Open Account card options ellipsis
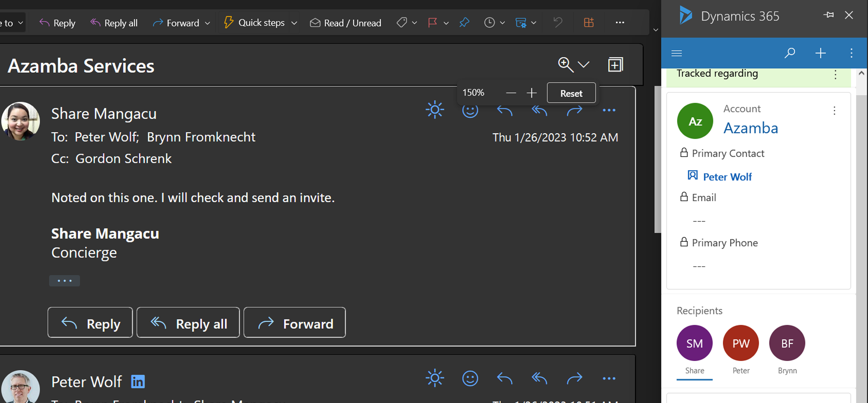This screenshot has height=403, width=868. click(835, 110)
